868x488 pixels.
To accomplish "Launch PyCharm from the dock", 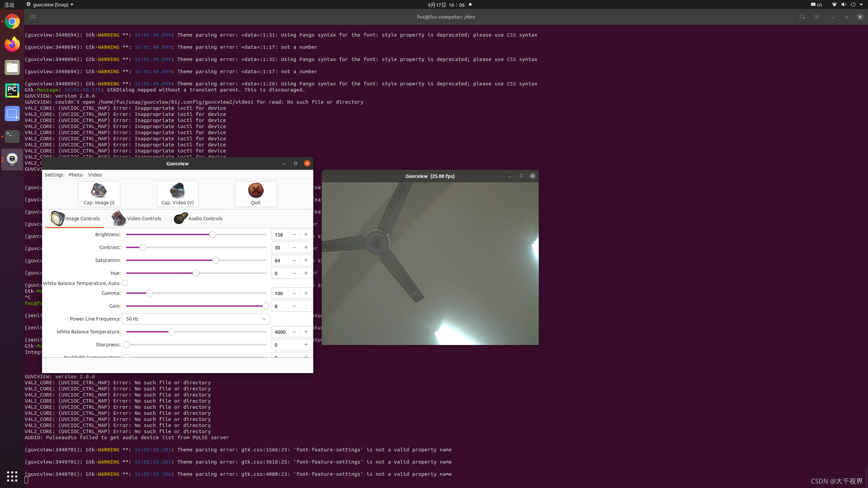I will [x=12, y=90].
